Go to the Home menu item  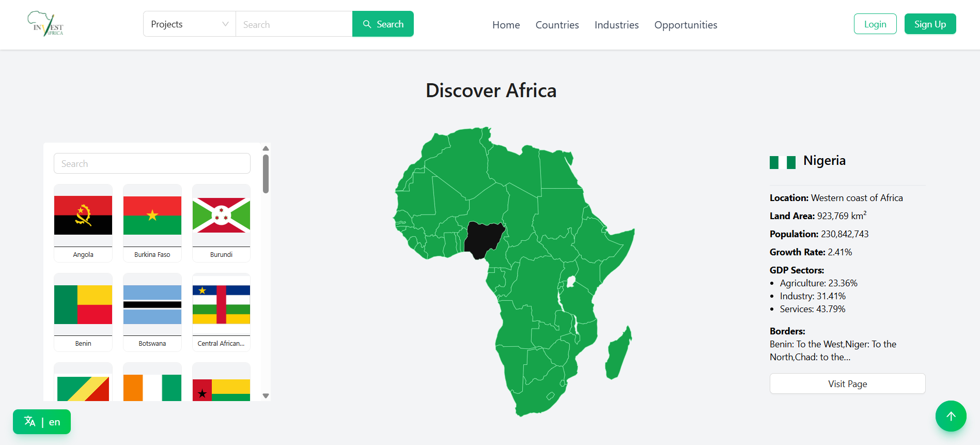(506, 25)
